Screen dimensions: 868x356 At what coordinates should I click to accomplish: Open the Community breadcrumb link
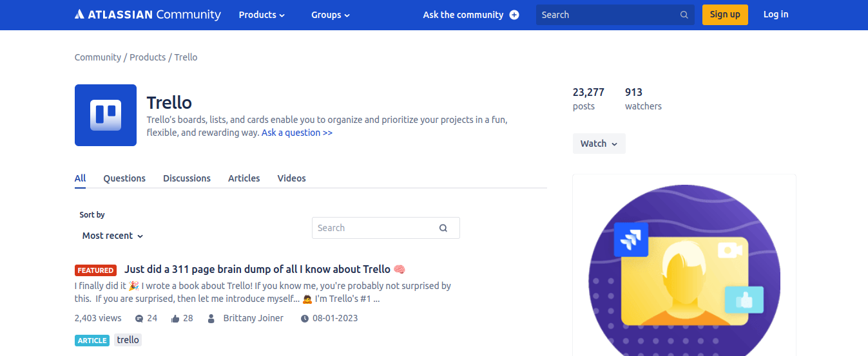tap(98, 57)
